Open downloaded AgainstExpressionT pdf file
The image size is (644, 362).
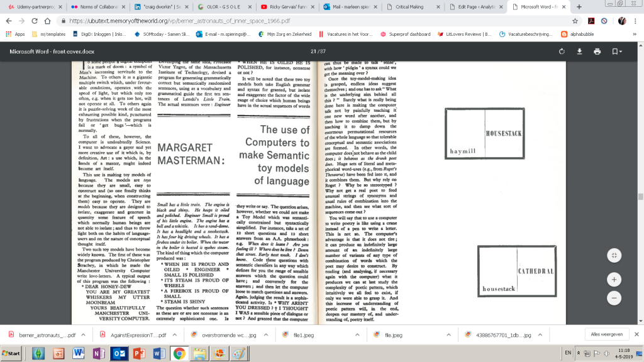click(133, 335)
